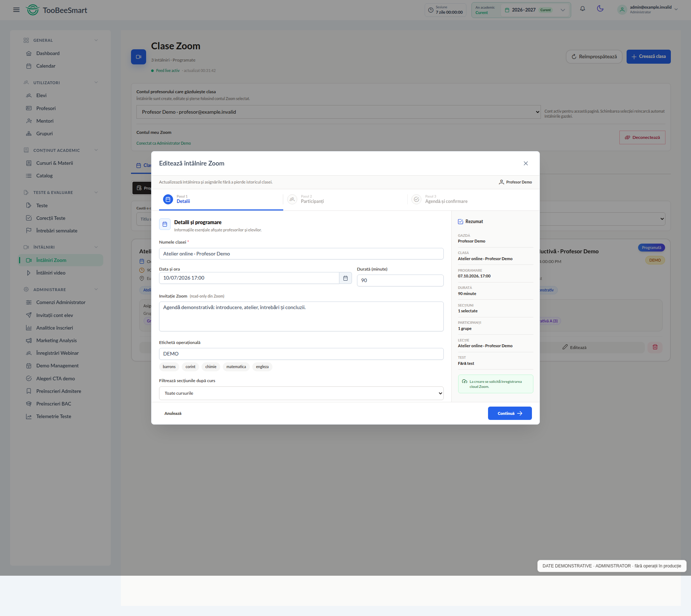The height and width of the screenshot is (616, 691).
Task: Select the barrons label chip
Action: 169,367
